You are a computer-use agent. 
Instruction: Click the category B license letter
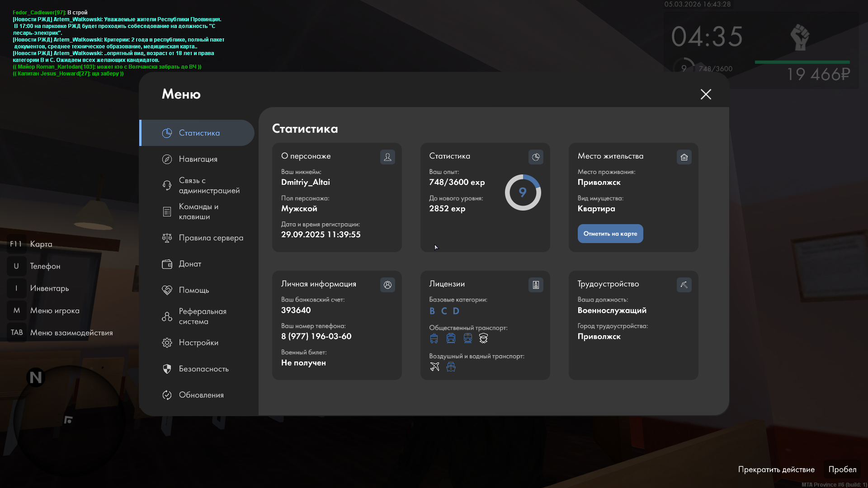click(x=432, y=311)
